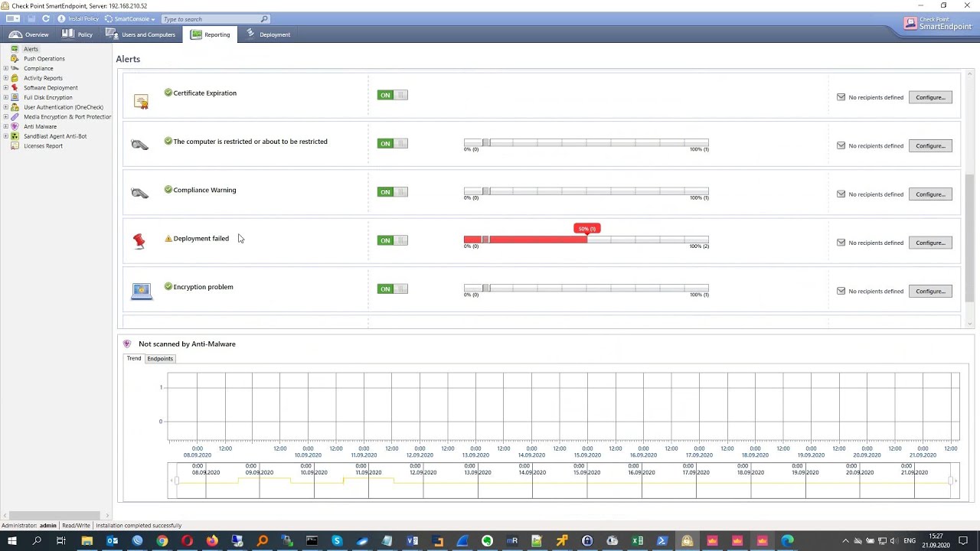Click the Activity Reports tree icon
Screen dimensions: 980x551
(15, 78)
